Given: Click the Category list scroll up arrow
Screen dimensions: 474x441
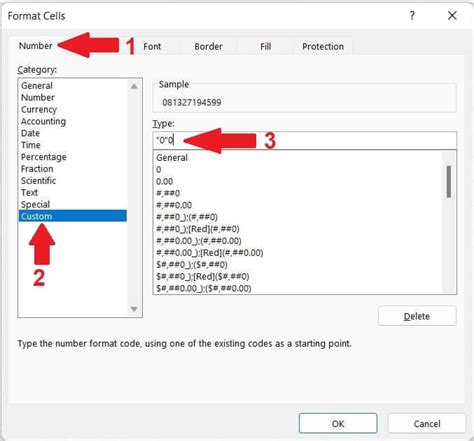Looking at the screenshot, I should pyautogui.click(x=134, y=86).
